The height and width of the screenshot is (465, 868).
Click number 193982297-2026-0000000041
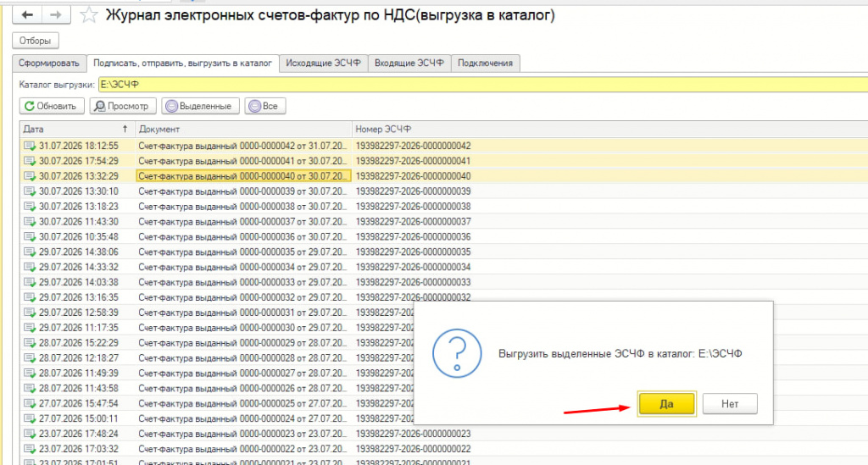(x=413, y=161)
